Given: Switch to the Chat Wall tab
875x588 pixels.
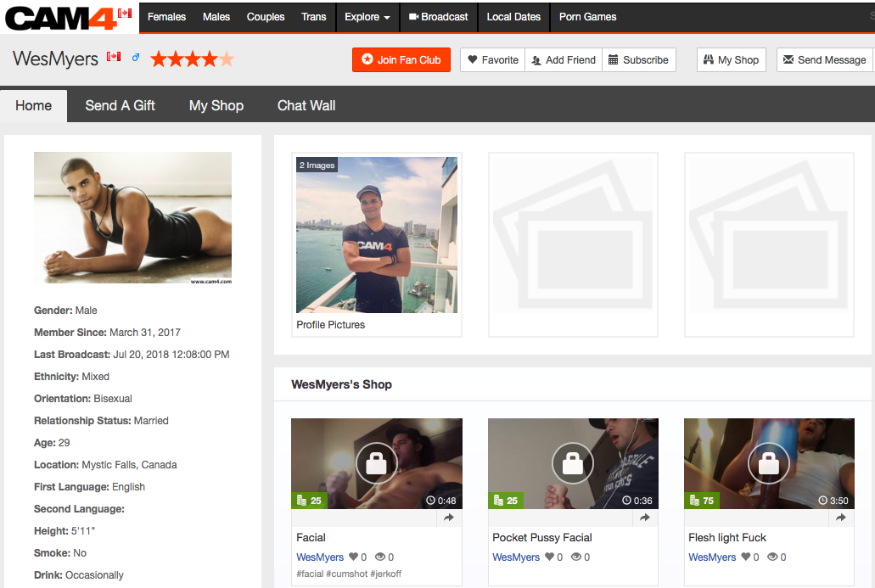Looking at the screenshot, I should (x=306, y=105).
